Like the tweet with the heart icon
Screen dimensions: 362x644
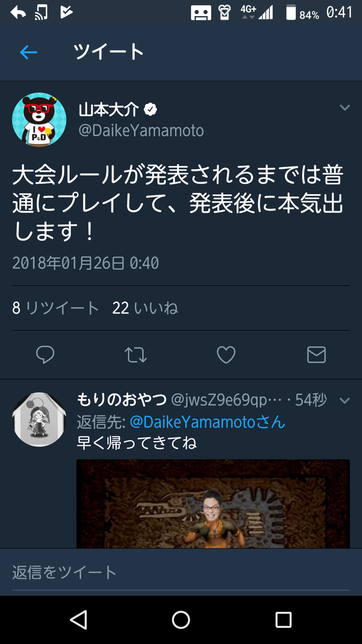pos(226,355)
